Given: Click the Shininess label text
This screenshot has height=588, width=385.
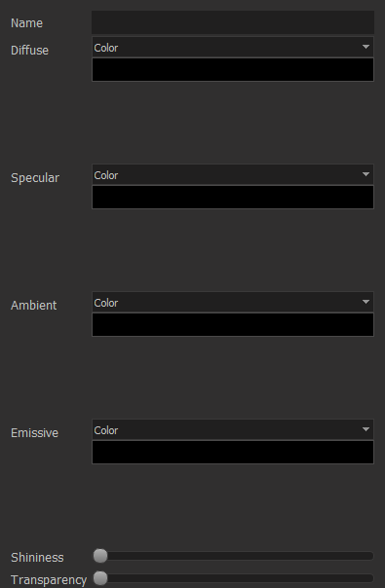Looking at the screenshot, I should [x=37, y=557].
